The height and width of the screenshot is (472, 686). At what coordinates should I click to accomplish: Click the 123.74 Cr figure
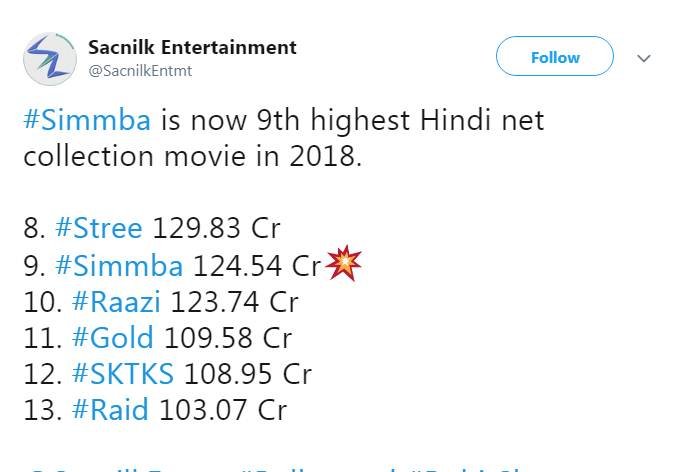click(x=234, y=301)
